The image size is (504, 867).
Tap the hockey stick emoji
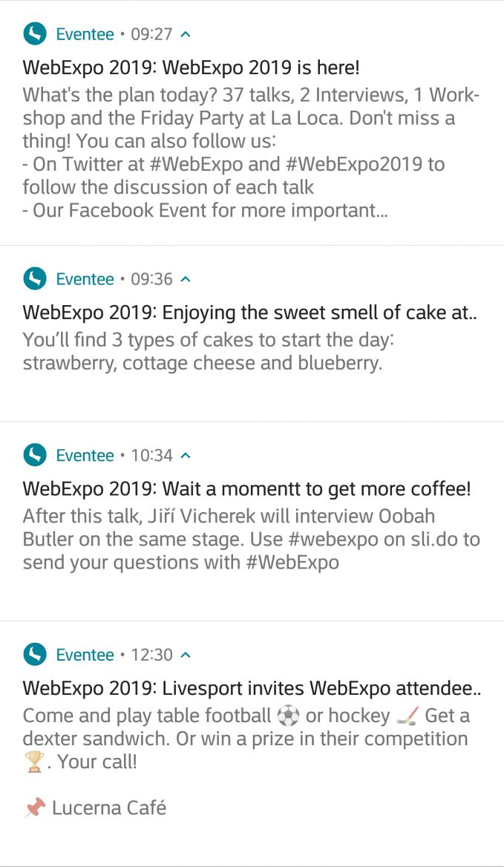(408, 716)
